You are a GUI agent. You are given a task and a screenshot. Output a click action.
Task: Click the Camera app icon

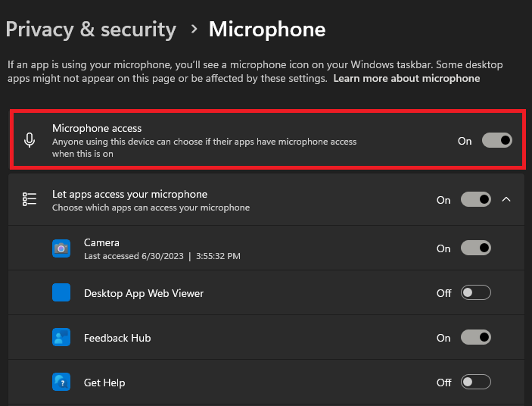pos(61,248)
